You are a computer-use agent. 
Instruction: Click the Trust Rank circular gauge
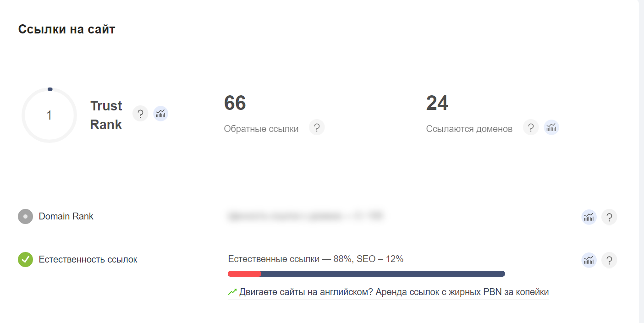pos(50,115)
